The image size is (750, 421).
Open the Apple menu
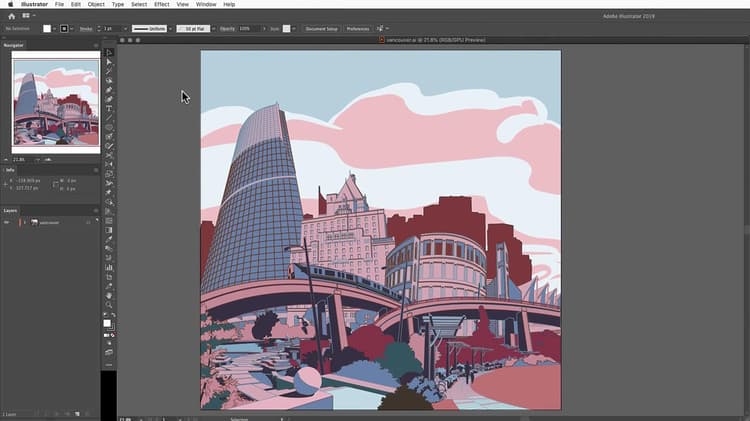click(x=9, y=5)
